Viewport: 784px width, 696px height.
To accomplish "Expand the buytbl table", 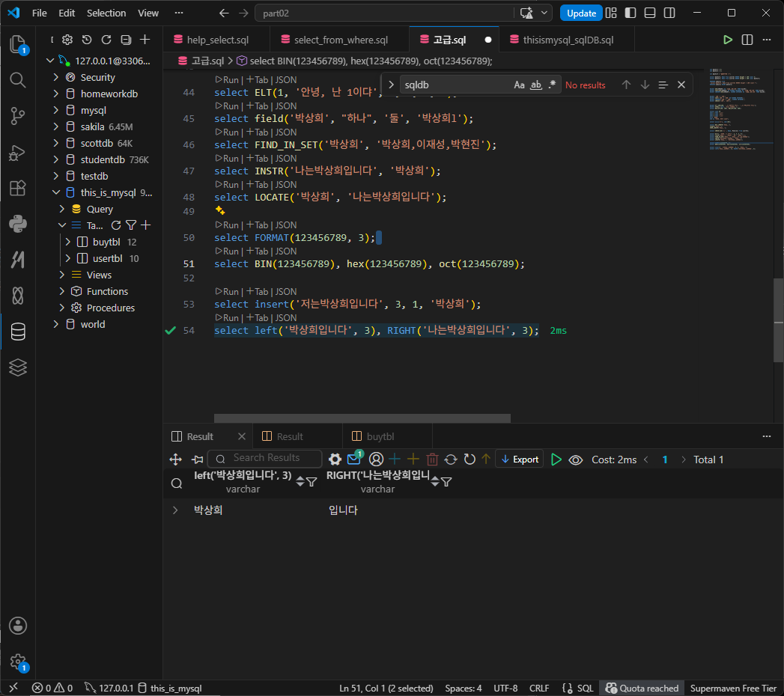I will (x=68, y=242).
